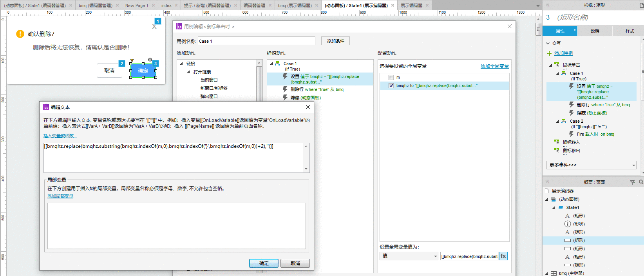Click the expression editing text area
644x276 pixels.
(x=174, y=158)
